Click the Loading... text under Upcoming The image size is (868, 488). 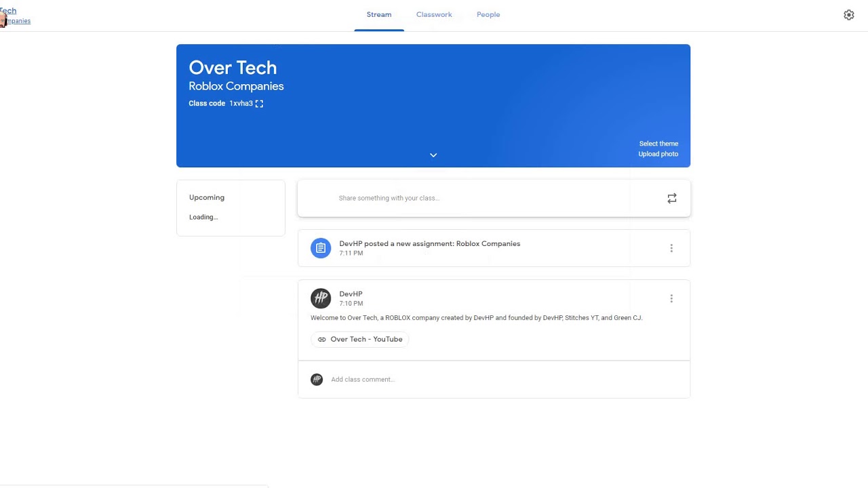203,218
